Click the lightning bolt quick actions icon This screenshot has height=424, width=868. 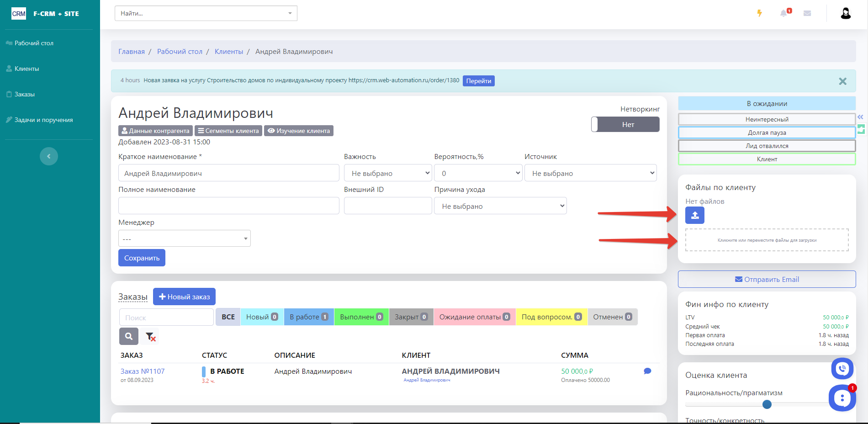click(x=759, y=13)
